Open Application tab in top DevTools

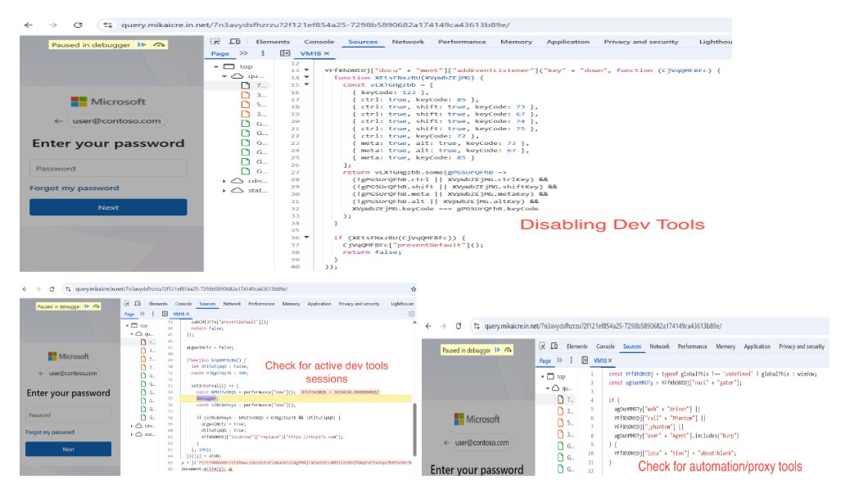[x=568, y=42]
